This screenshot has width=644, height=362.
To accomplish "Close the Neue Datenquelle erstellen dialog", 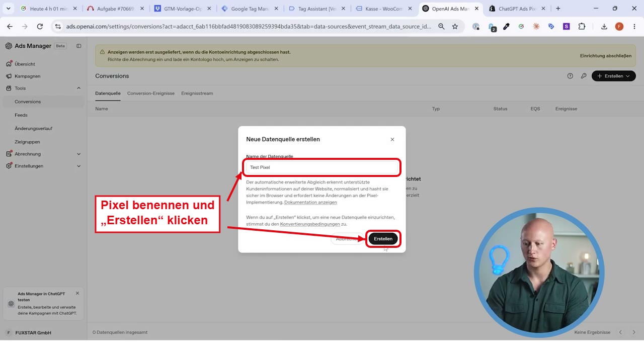I will [392, 139].
